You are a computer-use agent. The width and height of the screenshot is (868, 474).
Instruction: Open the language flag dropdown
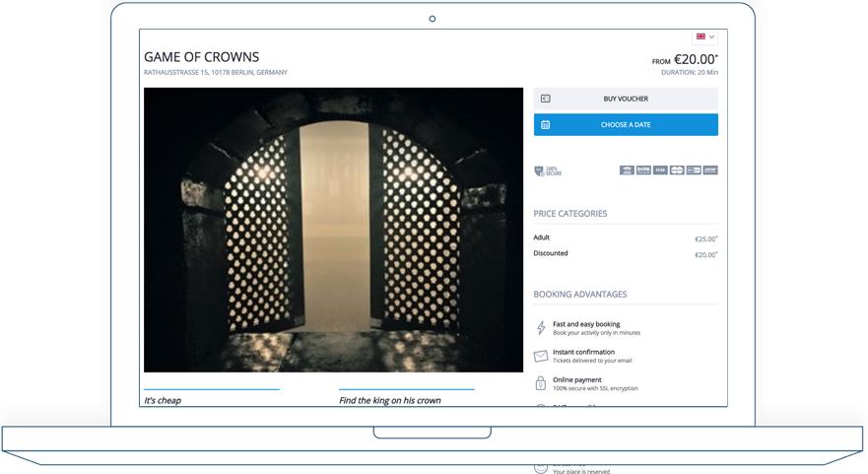(x=704, y=36)
